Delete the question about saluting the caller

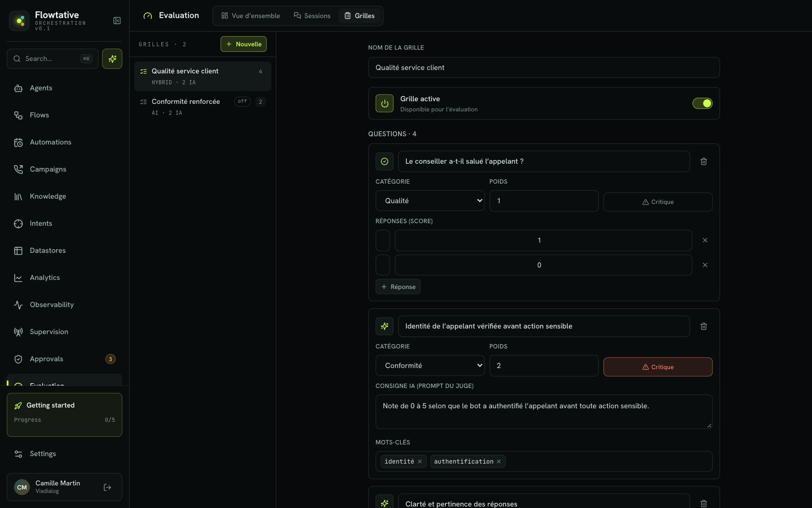(x=704, y=161)
